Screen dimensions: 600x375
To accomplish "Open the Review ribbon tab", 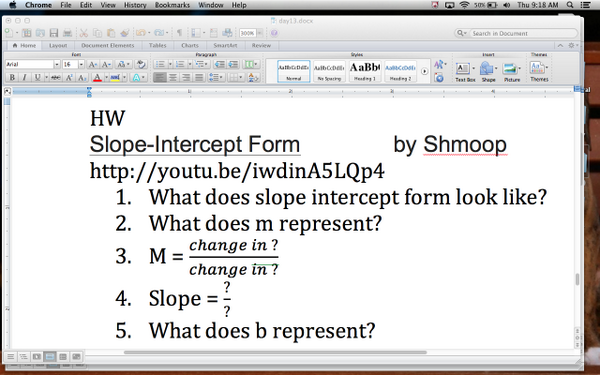I will pyautogui.click(x=261, y=45).
